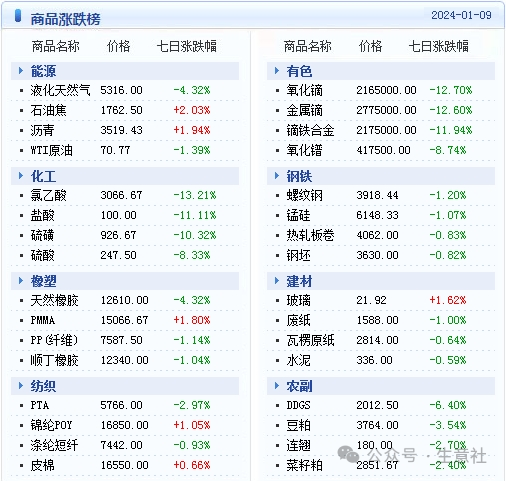Select 废纸 commodity
506x481 pixels.
point(298,320)
